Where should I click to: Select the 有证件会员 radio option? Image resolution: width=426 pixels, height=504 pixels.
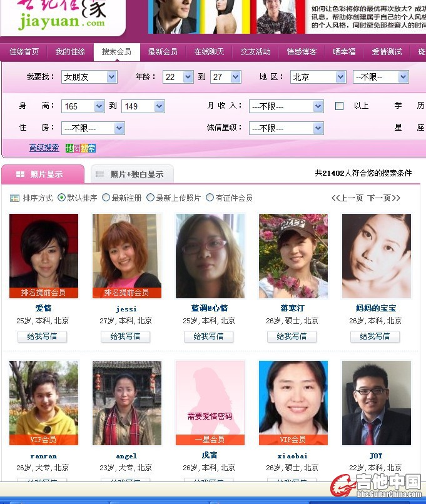coord(210,198)
